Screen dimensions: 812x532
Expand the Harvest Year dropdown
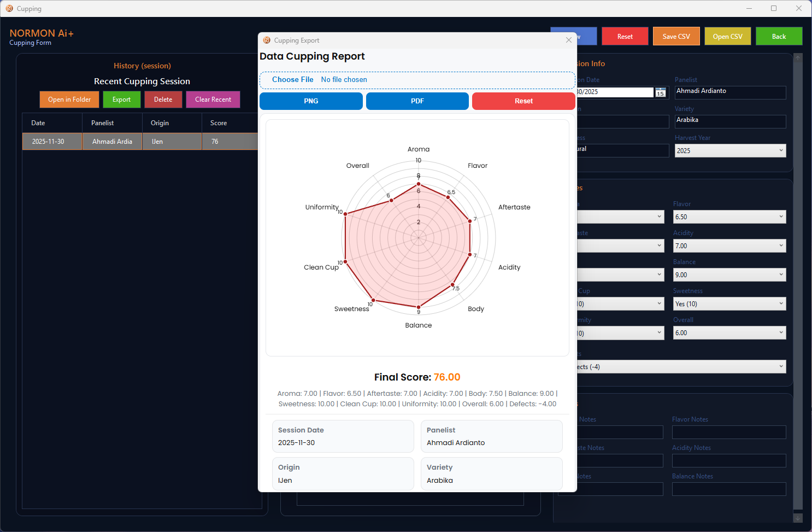730,150
